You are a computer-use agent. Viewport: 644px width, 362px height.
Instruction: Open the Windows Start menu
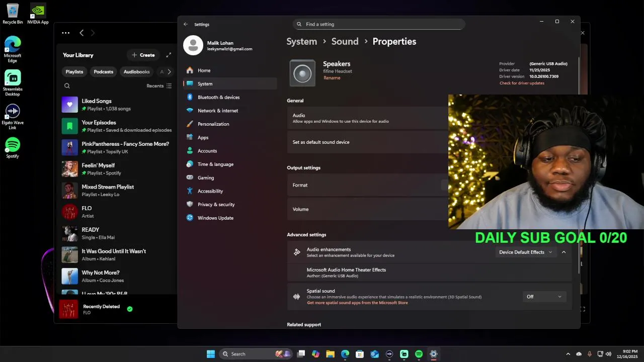(x=211, y=354)
